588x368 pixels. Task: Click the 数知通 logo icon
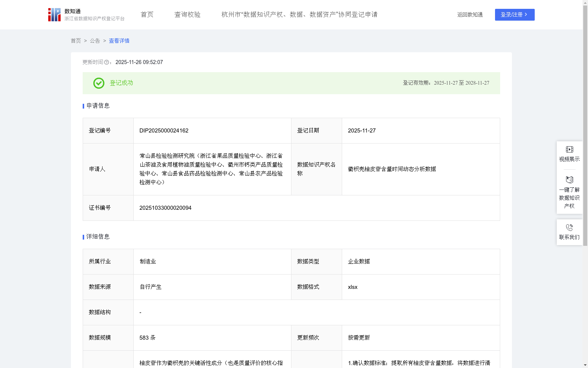[54, 15]
